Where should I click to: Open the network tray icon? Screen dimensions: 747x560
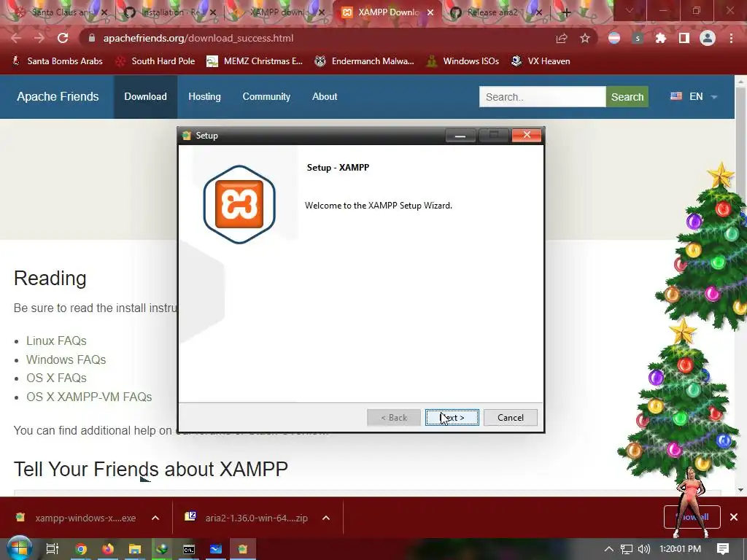(x=627, y=549)
